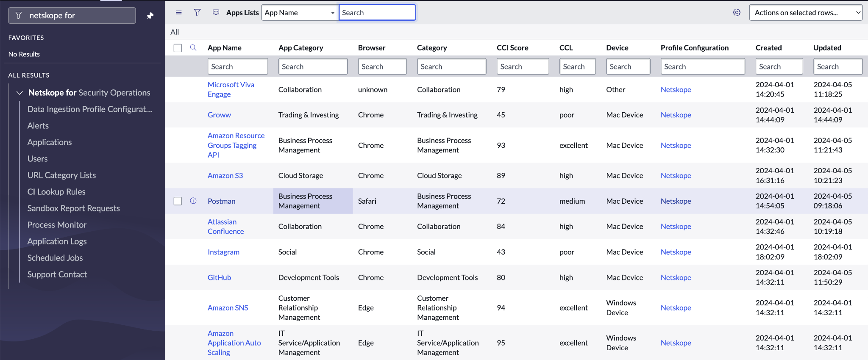868x360 pixels.
Task: Open the Users module
Action: coord(38,159)
